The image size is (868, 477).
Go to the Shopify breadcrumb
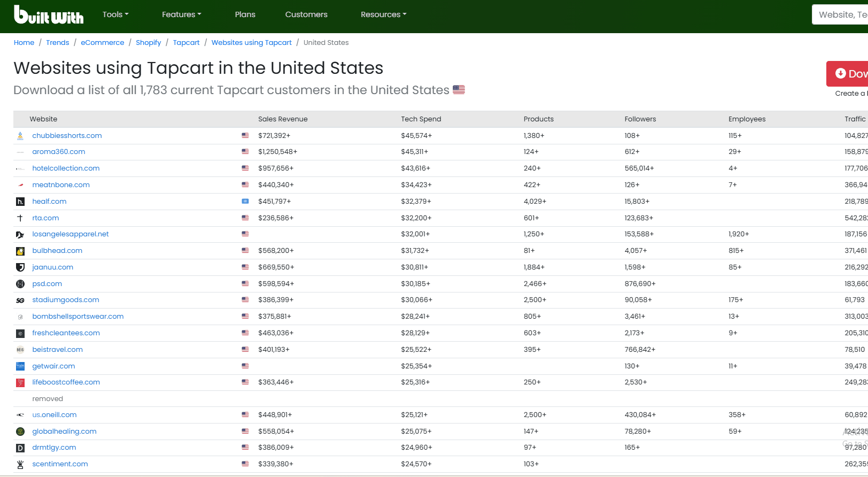point(149,43)
